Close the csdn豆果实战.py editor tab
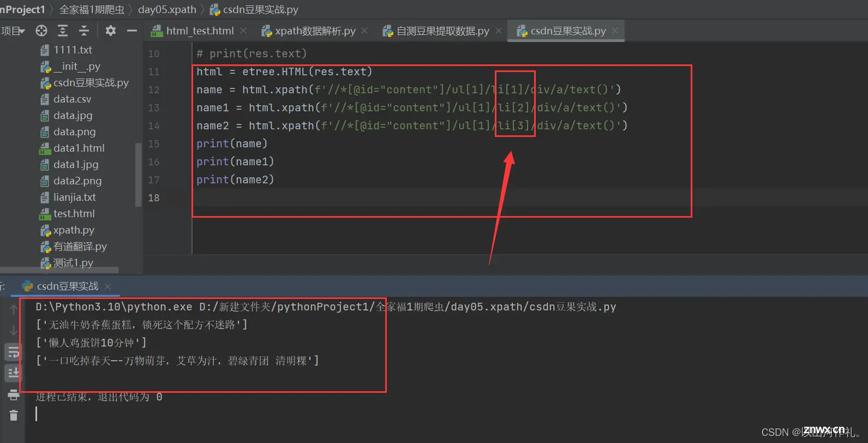Image resolution: width=868 pixels, height=443 pixels. 615,31
